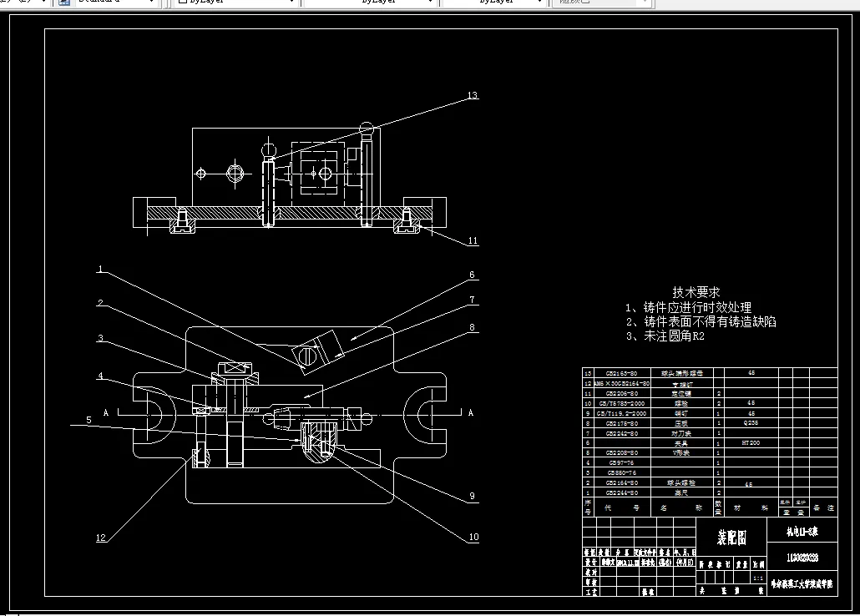Click the GB97-76 code cell
This screenshot has width=860, height=616.
[622, 463]
